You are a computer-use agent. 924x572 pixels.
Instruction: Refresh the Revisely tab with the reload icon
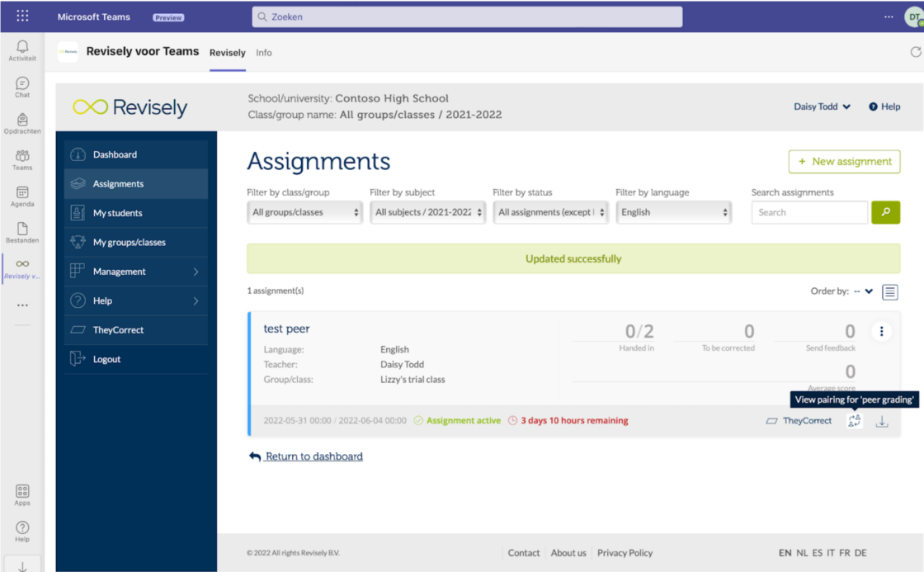[x=914, y=50]
